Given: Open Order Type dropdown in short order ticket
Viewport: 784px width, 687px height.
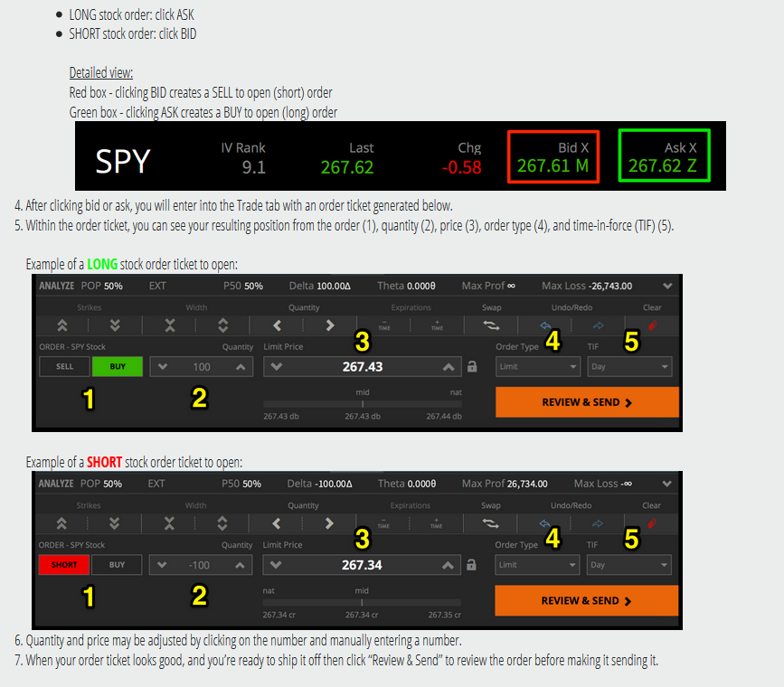Looking at the screenshot, I should coord(537,564).
